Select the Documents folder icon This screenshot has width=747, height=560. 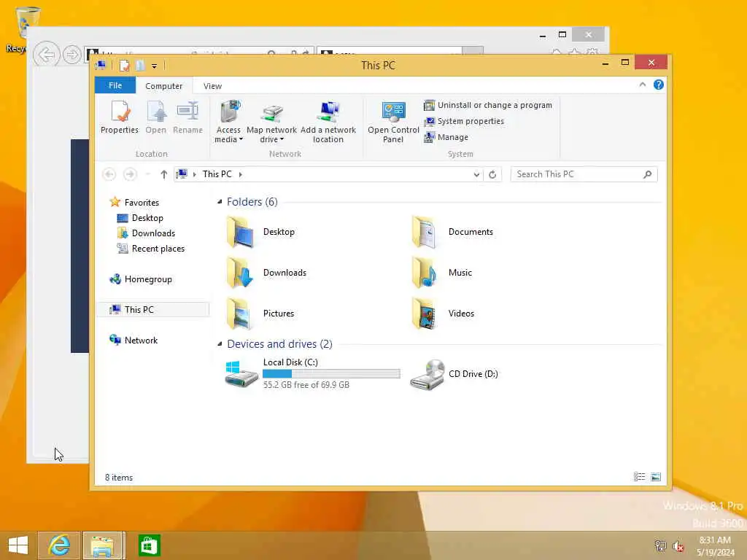coord(425,233)
